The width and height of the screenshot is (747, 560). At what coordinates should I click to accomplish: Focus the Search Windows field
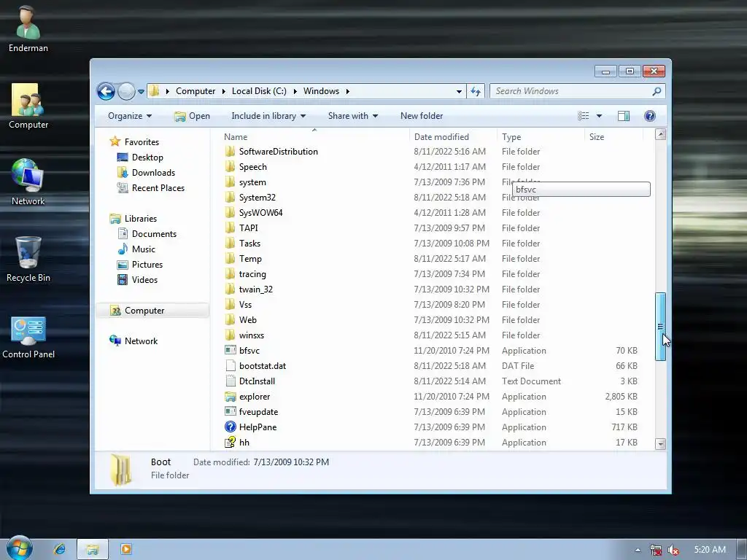pos(578,91)
